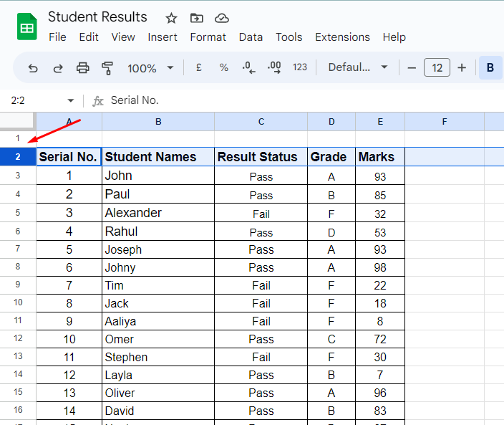The width and height of the screenshot is (504, 425).
Task: Click the cell containing Aaliya
Action: click(x=158, y=321)
